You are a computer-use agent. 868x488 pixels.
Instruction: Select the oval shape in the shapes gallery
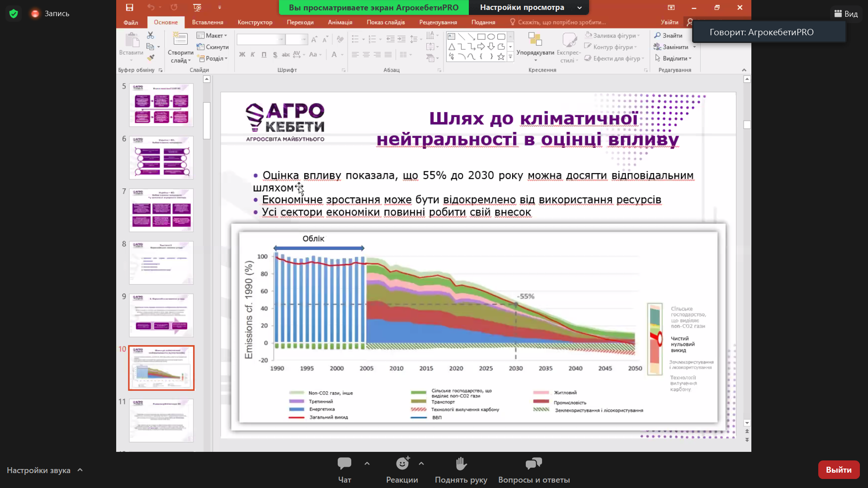pyautogui.click(x=491, y=37)
